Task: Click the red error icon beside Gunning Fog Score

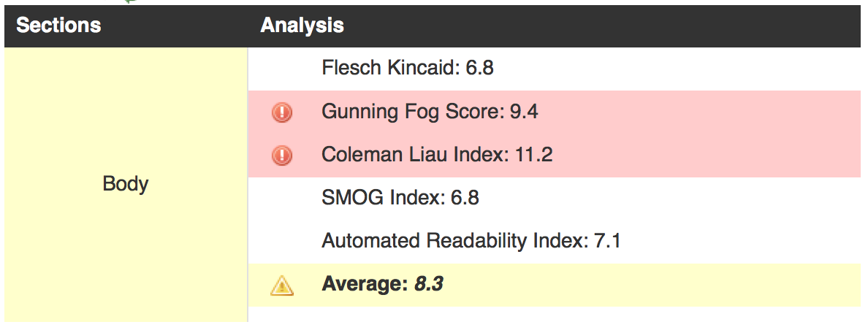Action: (x=282, y=112)
